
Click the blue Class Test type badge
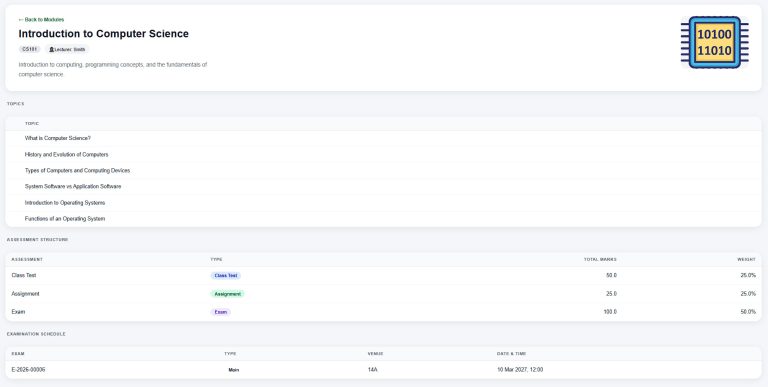pos(226,276)
